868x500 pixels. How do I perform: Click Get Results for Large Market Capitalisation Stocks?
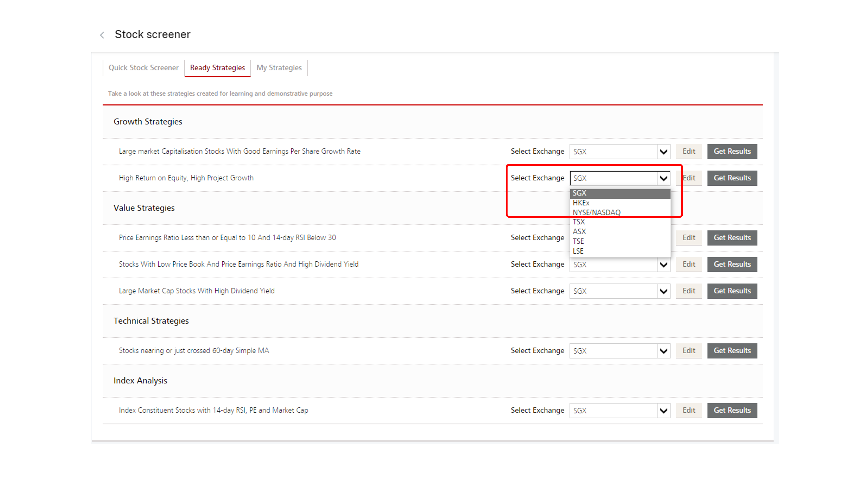point(732,151)
